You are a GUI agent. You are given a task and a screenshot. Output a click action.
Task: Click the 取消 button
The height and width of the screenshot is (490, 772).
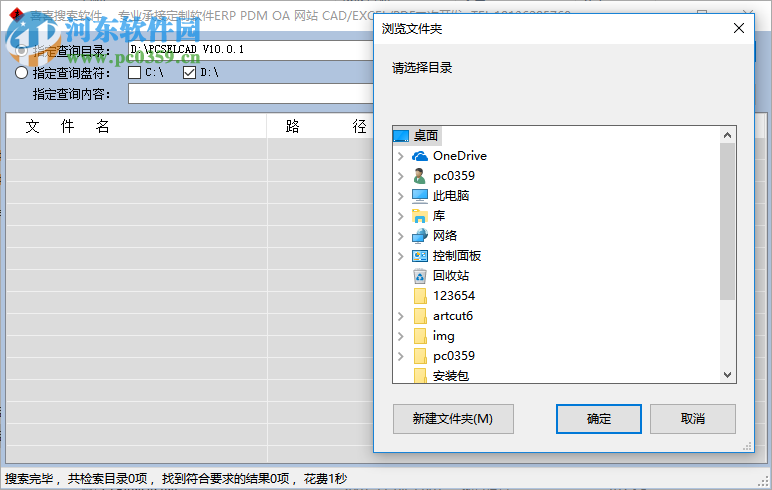(693, 419)
